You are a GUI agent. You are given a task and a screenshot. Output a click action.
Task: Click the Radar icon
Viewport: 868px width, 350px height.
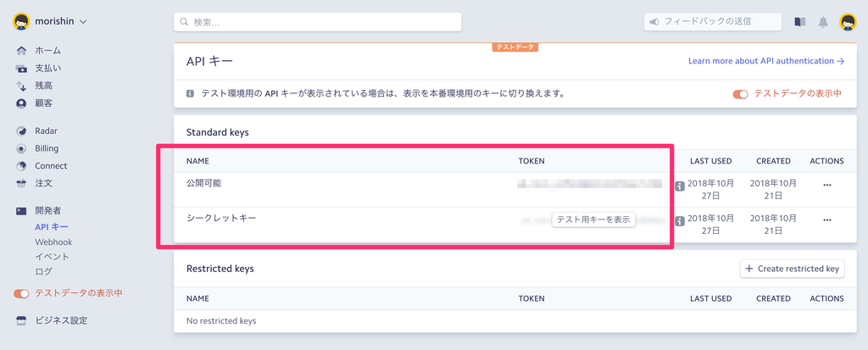tap(21, 131)
